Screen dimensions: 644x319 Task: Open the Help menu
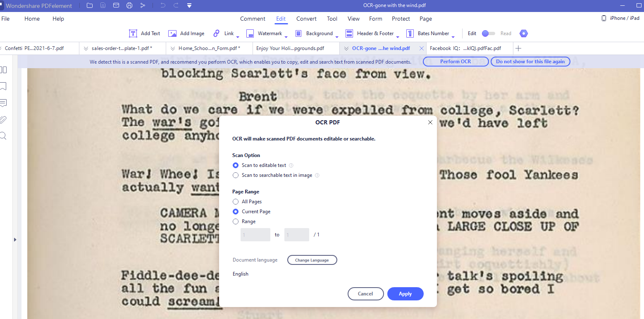click(58, 19)
